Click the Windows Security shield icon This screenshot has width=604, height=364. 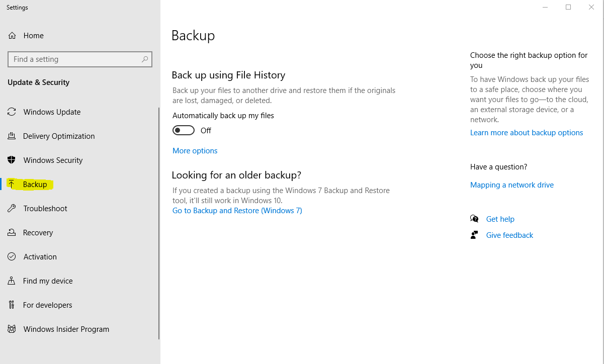12,160
